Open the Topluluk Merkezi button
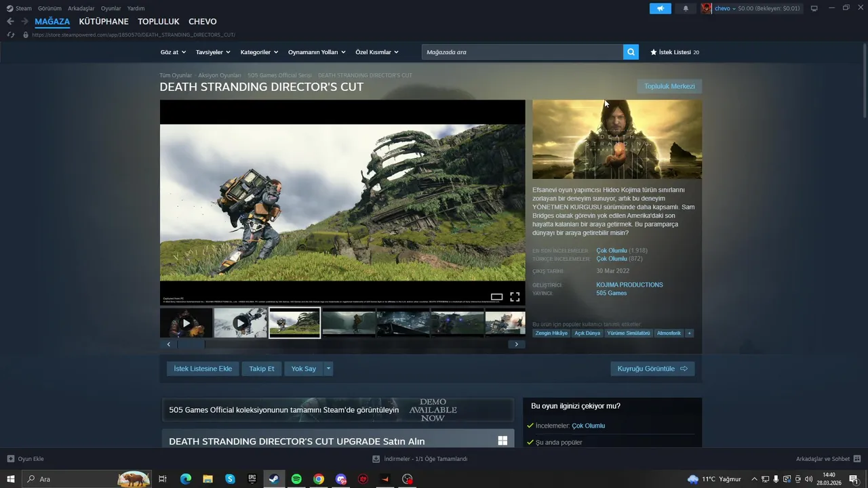The height and width of the screenshot is (488, 868). [x=669, y=86]
